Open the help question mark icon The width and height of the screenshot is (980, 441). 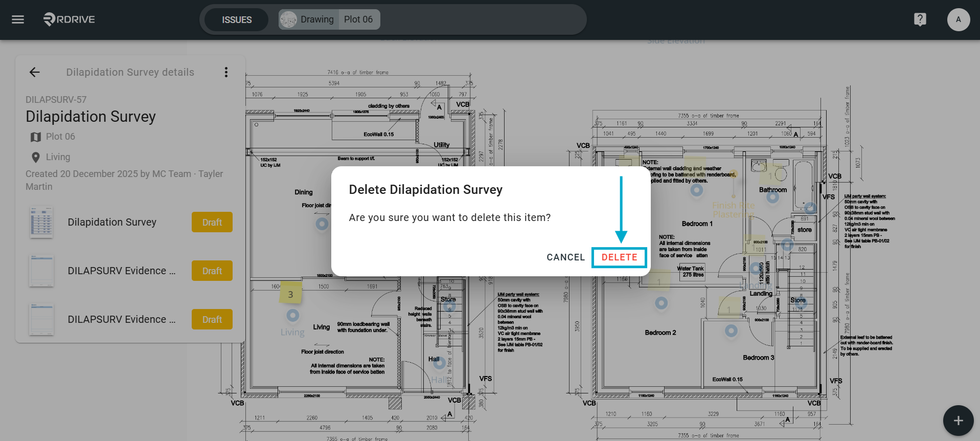(x=920, y=19)
